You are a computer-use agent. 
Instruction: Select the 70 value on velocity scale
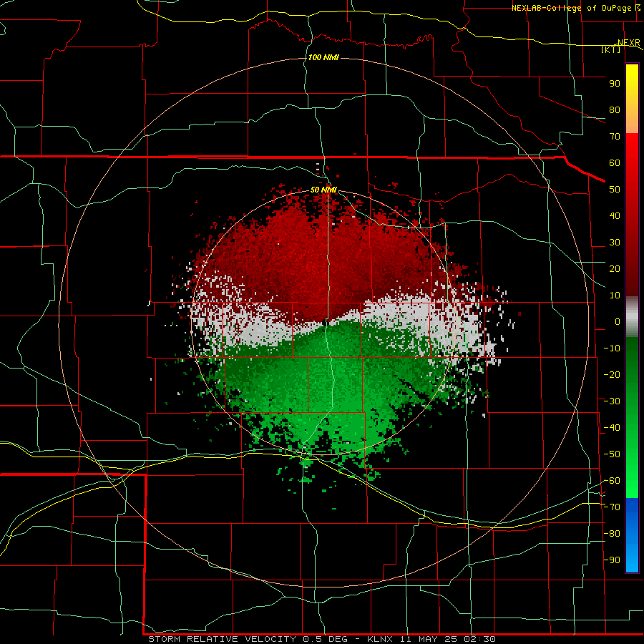(615, 137)
